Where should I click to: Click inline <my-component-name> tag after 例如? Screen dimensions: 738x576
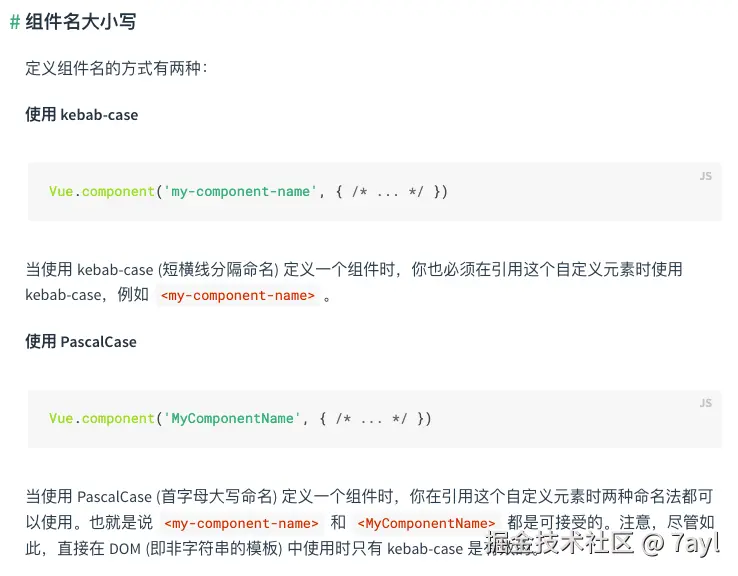click(238, 296)
